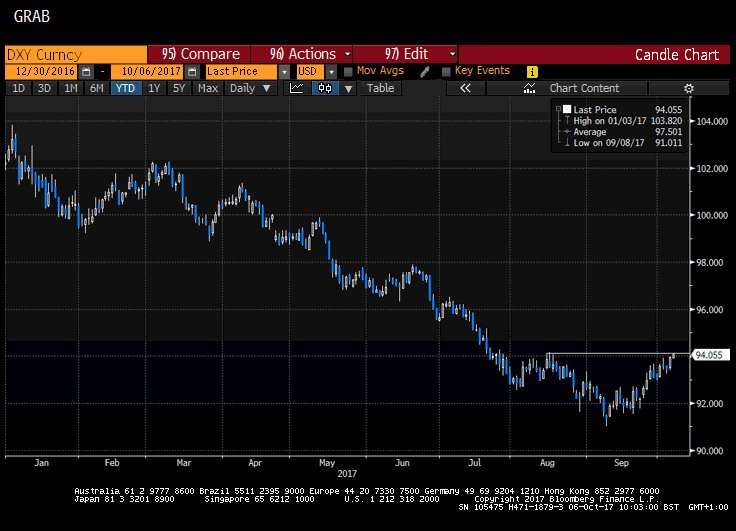Click the GRAB title text
The width and height of the screenshot is (736, 531).
click(31, 16)
